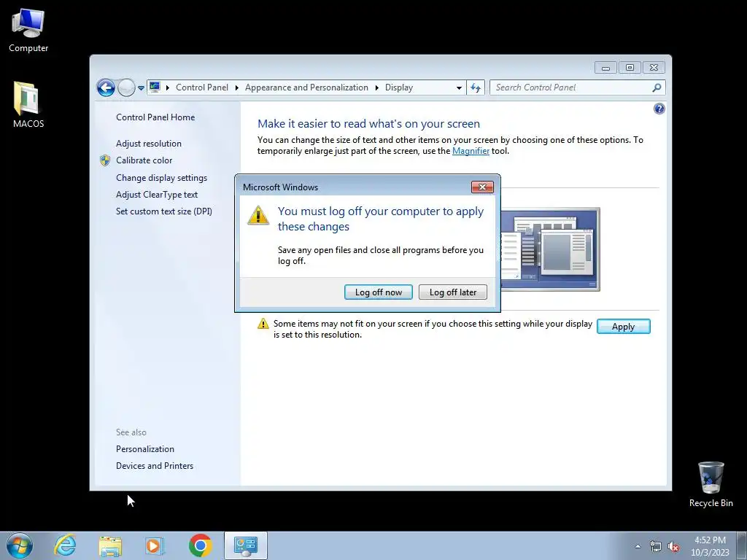Click the muted volume tray icon

click(673, 547)
